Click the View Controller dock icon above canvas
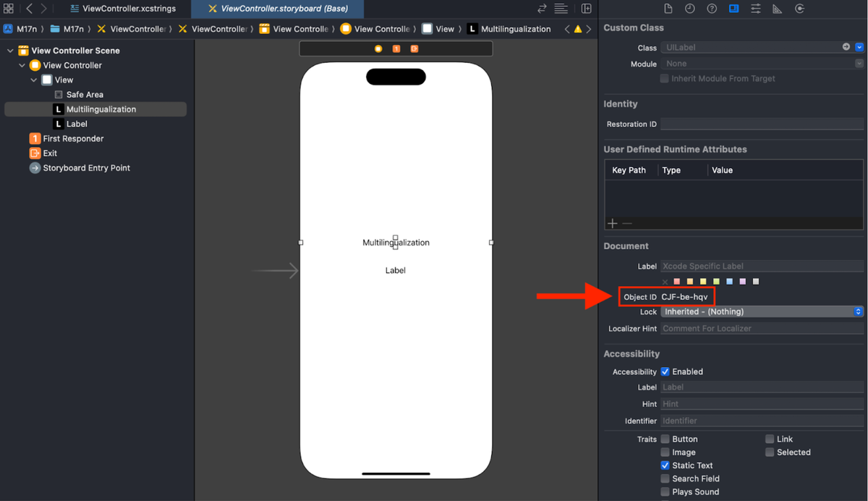This screenshot has height=501, width=868. pos(378,49)
